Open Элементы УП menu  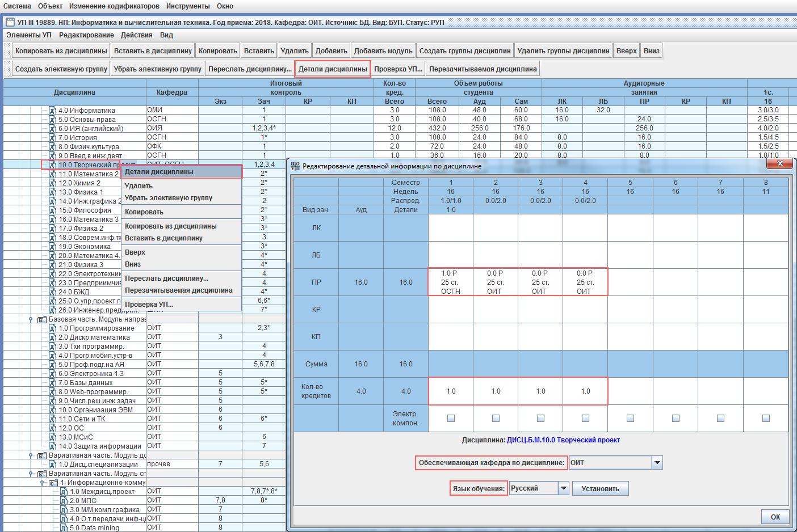[28, 35]
